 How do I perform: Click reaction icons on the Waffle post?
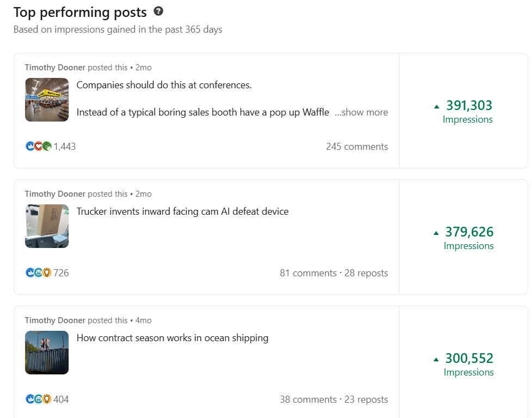pyautogui.click(x=38, y=146)
